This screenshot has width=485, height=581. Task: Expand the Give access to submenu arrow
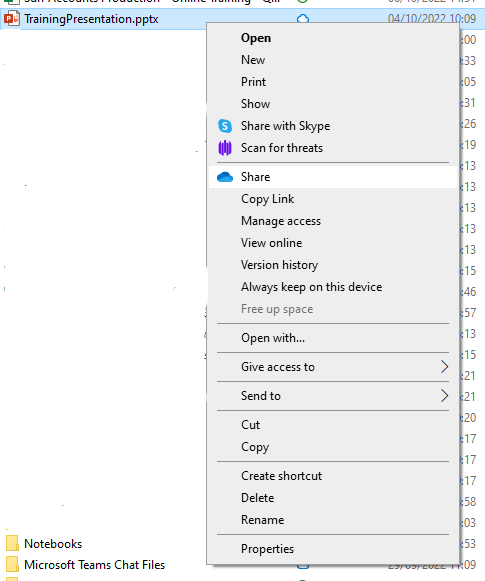(x=445, y=367)
